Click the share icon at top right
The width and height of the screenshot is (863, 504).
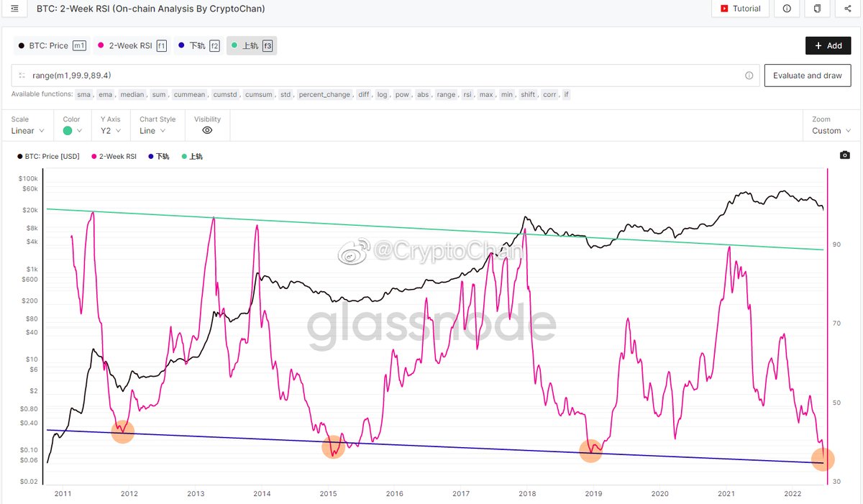point(847,9)
